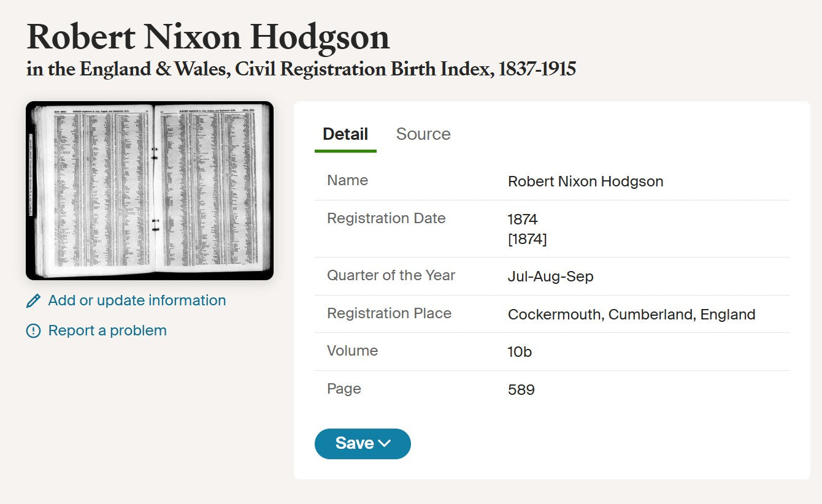Screen dimensions: 822x504
Task: Click the Registration Place value Cockermouth, Cumberland, England
Action: pos(631,314)
